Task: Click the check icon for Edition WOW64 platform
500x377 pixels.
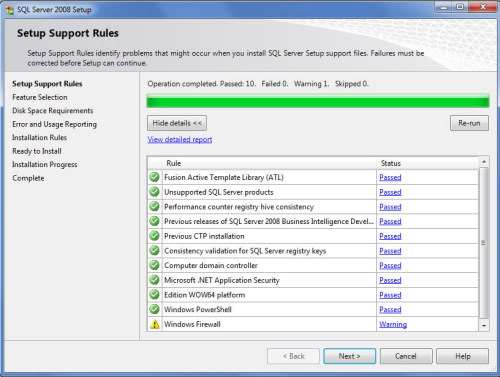Action: pos(154,295)
